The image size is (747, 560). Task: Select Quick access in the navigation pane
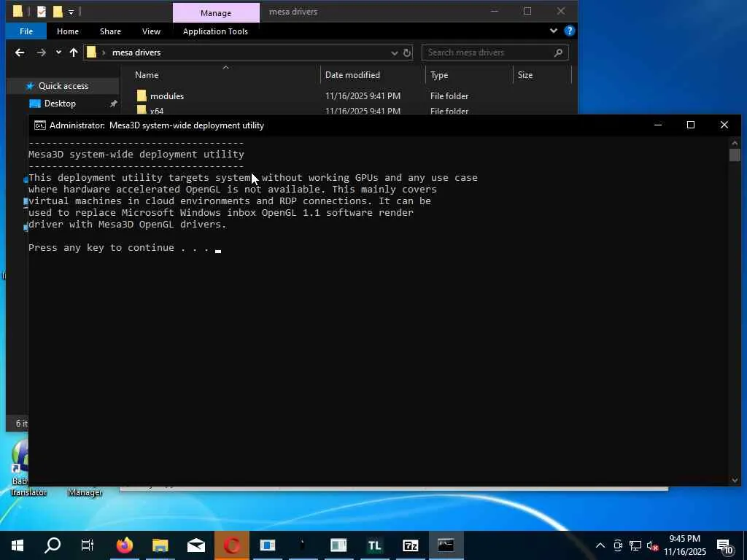(63, 86)
